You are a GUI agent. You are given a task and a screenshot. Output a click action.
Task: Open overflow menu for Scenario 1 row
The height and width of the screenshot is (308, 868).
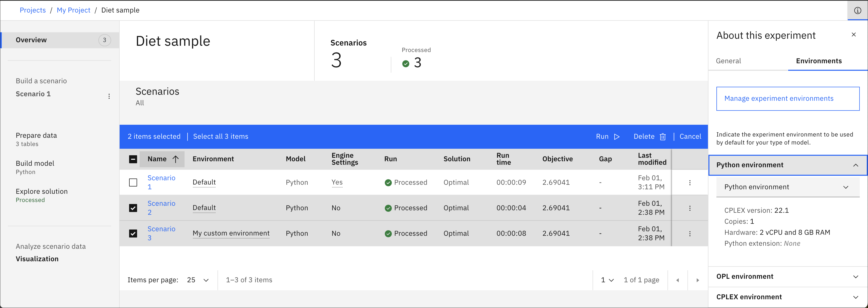[x=690, y=182]
